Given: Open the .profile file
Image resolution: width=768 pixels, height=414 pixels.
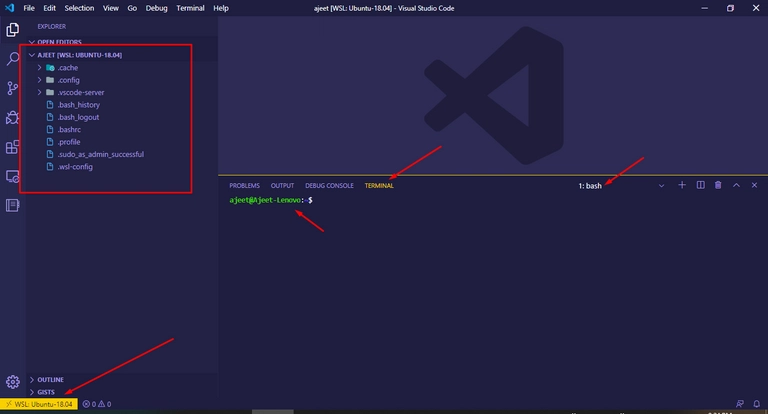Looking at the screenshot, I should tap(69, 142).
